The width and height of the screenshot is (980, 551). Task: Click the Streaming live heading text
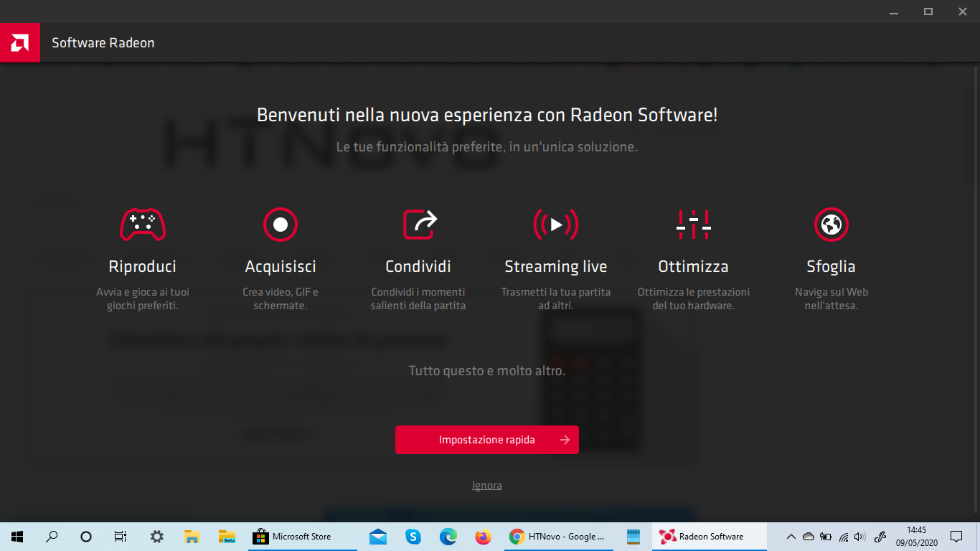tap(556, 266)
